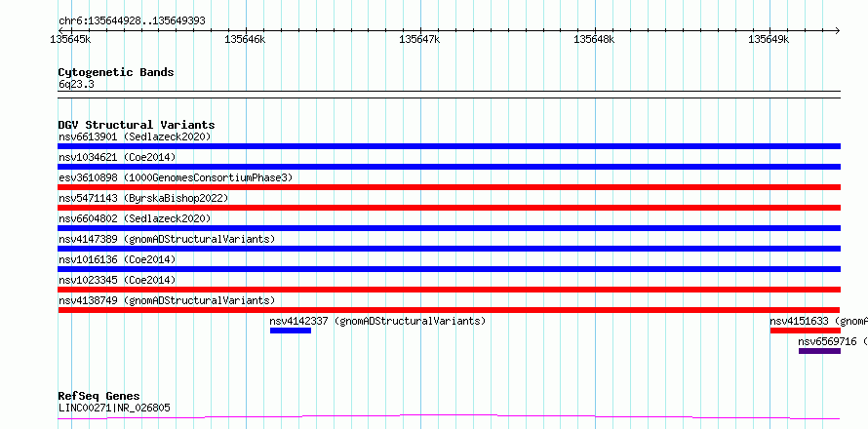
Task: Open nsv4147389 (gnomADStructuralVariants) label
Action: tap(167, 239)
